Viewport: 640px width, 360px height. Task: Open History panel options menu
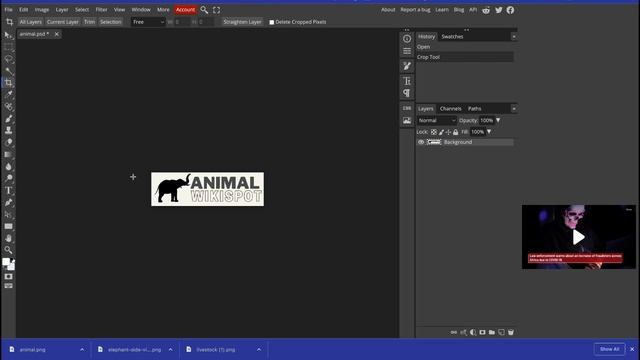(514, 37)
